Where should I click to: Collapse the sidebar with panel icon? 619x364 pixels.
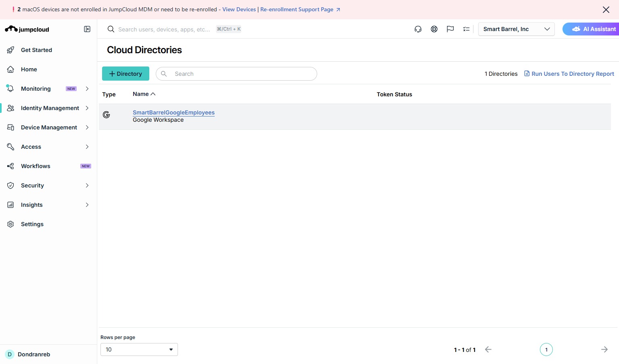tap(87, 29)
